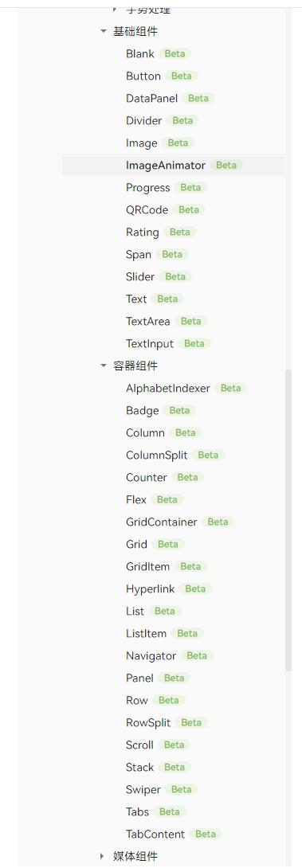Open the Navigator component doc
The height and width of the screenshot is (868, 302).
coord(151,655)
